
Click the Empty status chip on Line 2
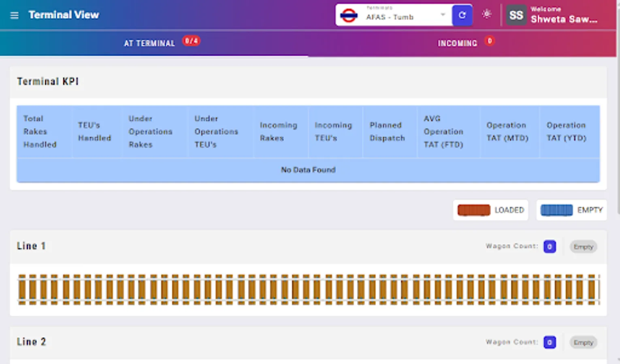click(583, 343)
